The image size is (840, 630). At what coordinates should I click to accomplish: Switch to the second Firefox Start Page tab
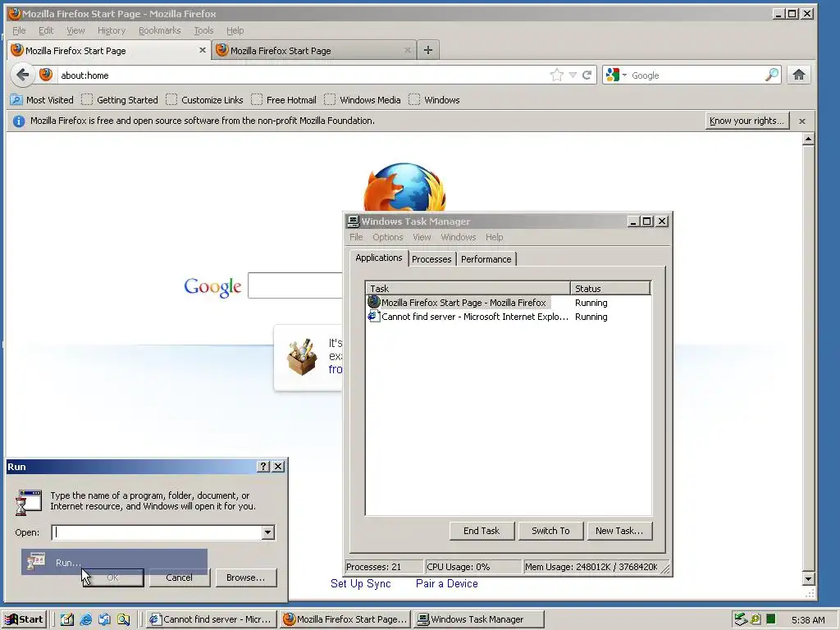click(314, 50)
